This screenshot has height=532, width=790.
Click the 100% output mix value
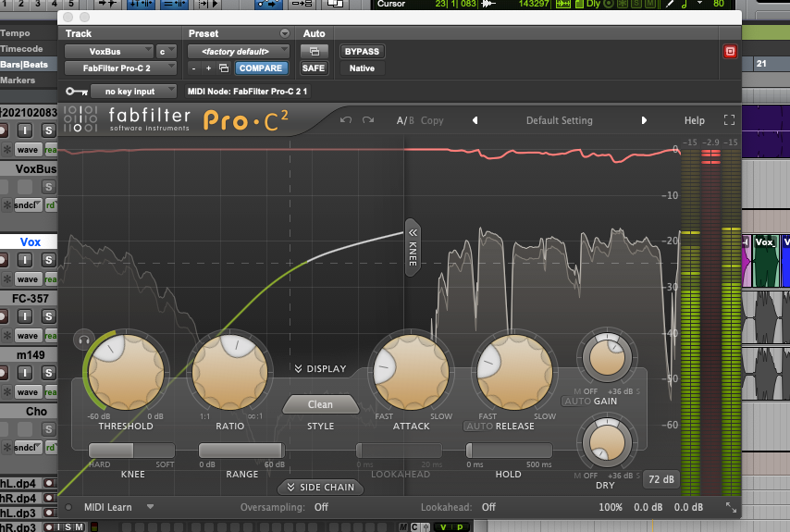pos(611,507)
